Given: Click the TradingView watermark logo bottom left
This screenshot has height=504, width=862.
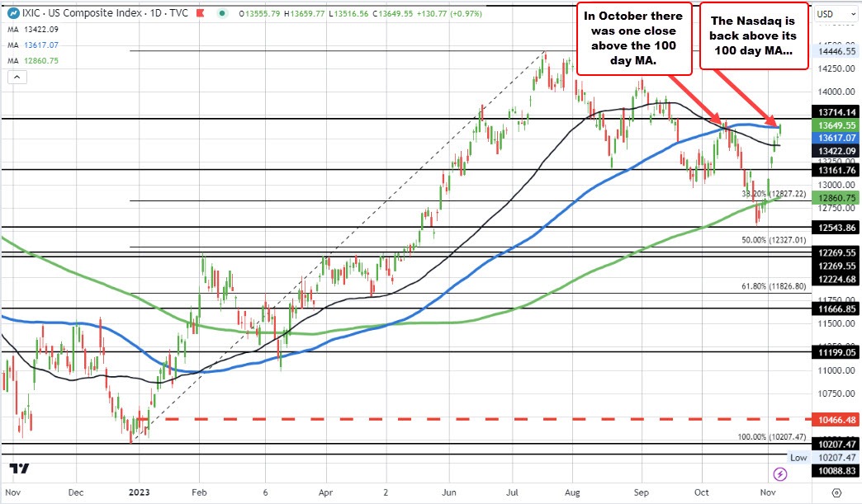Looking at the screenshot, I should click(x=18, y=469).
